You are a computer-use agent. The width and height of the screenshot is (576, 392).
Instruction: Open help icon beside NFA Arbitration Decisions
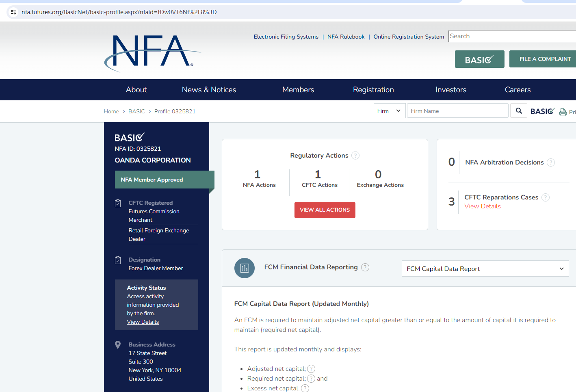pos(551,162)
